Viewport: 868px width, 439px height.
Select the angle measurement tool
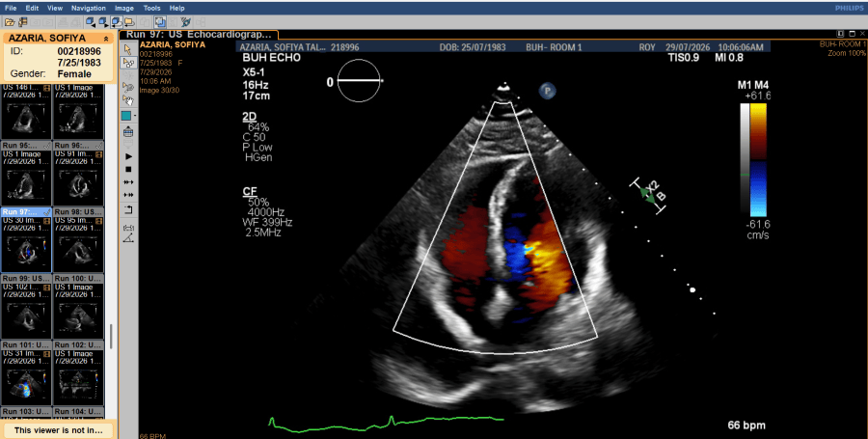click(128, 238)
